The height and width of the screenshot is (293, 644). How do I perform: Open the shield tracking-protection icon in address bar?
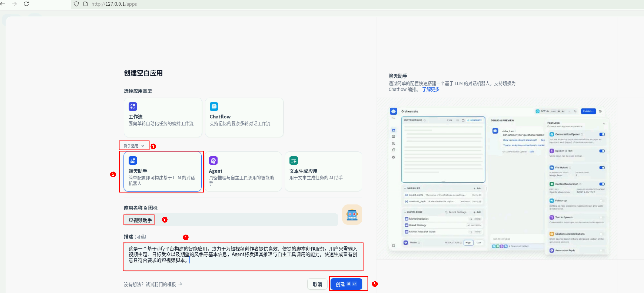[76, 4]
